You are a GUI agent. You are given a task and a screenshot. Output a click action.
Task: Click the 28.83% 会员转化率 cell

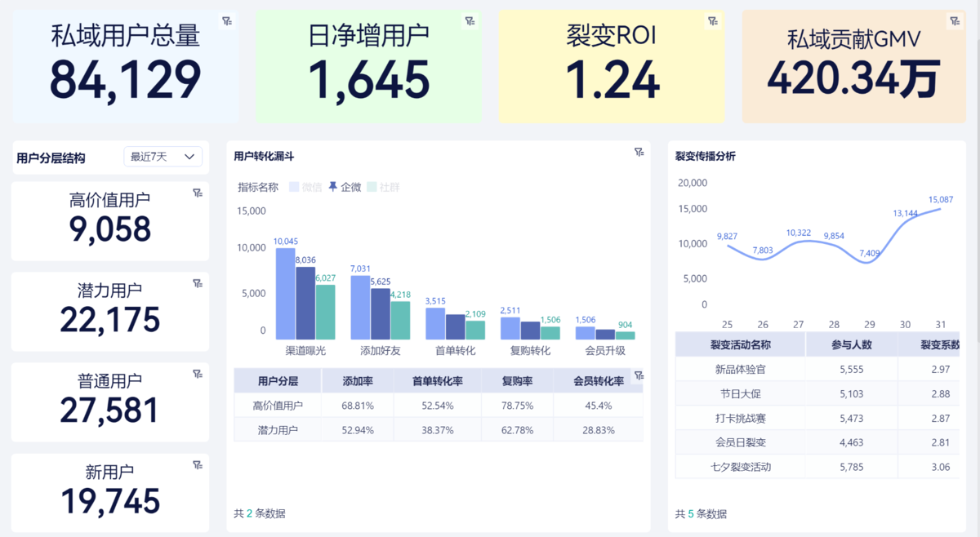[598, 430]
